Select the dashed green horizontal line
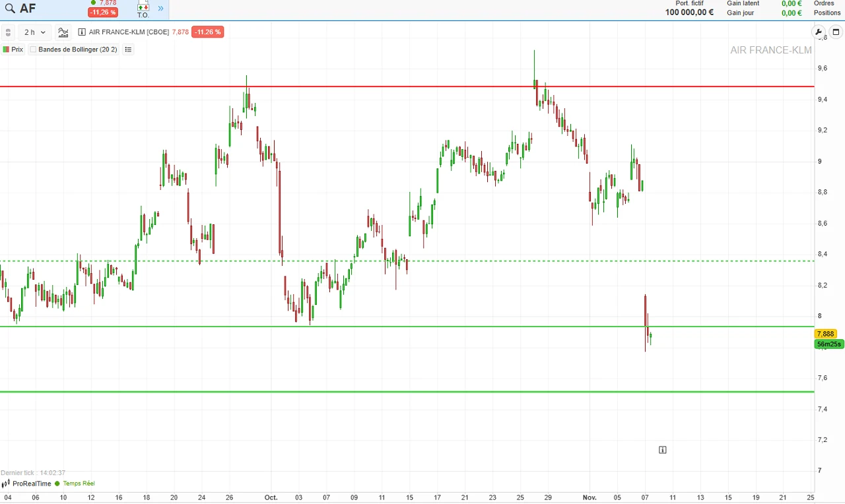 (407, 261)
